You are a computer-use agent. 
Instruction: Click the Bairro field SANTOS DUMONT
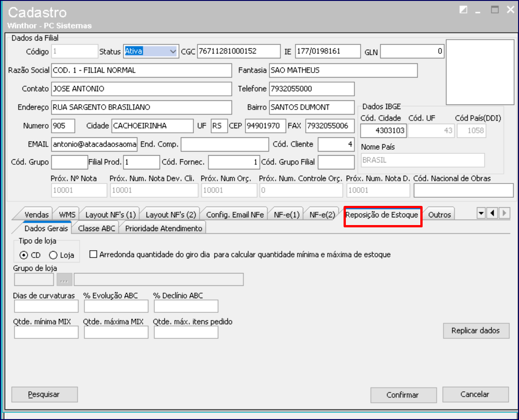[x=312, y=107]
